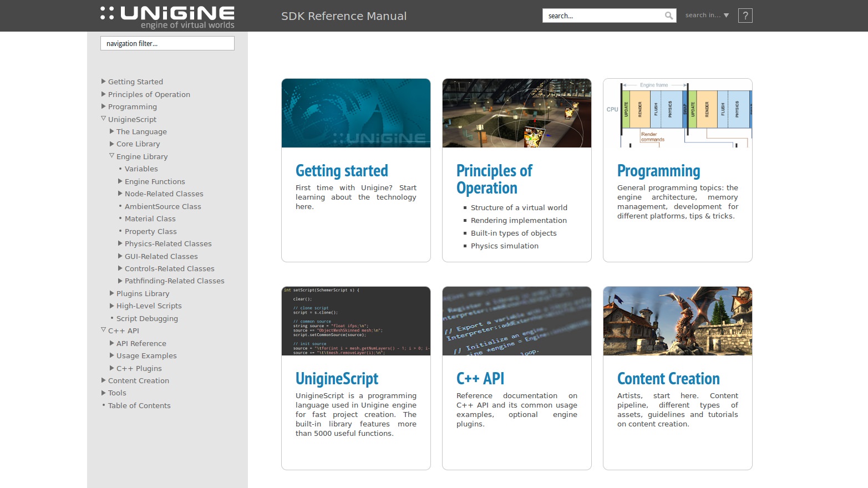Expand the Usage Examples tree arrow
The image size is (868, 488).
[x=111, y=355]
